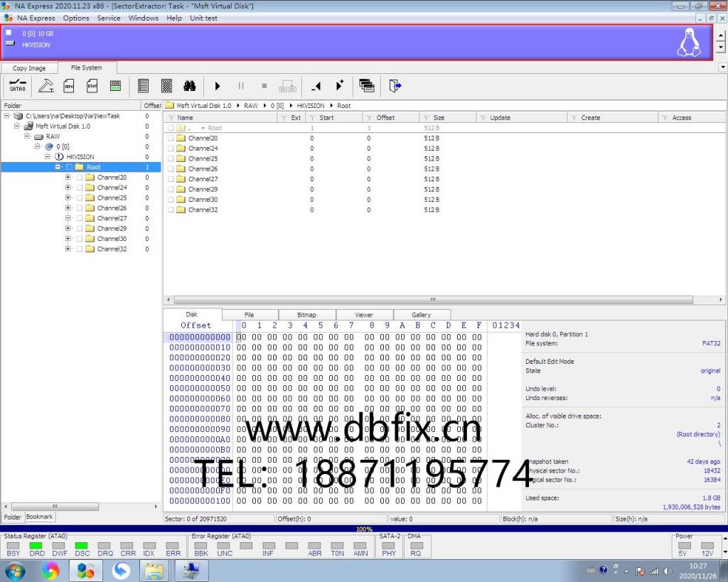The width and height of the screenshot is (728, 582).
Task: Click RAW in the breadcrumb path
Action: [251, 106]
